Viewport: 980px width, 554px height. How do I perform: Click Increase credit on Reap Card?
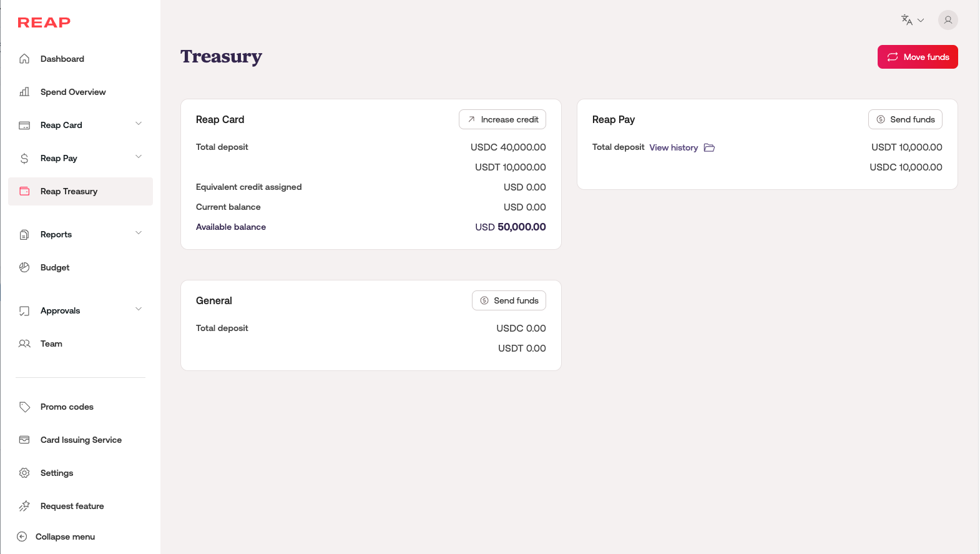[x=502, y=119]
